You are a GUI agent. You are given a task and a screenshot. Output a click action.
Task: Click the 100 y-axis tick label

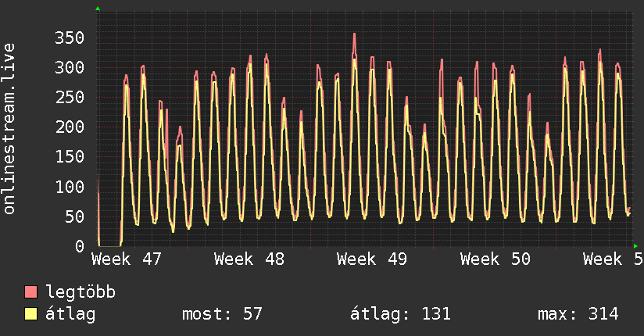coord(70,187)
